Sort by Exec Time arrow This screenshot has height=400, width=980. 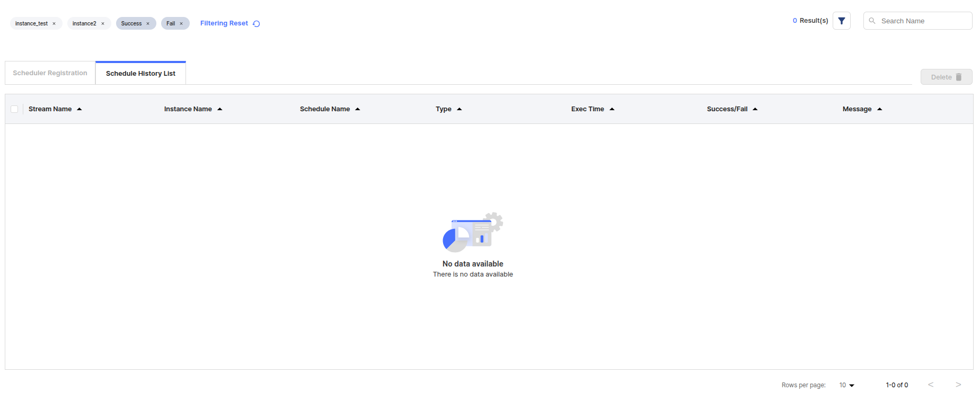click(x=612, y=109)
